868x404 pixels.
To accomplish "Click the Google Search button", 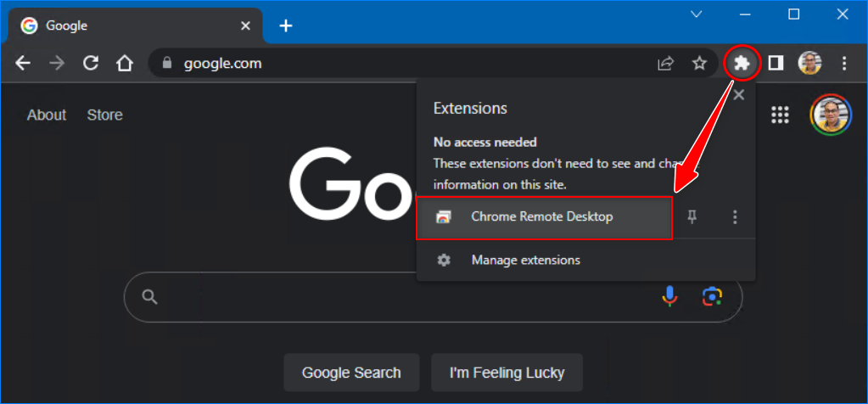I will pos(351,373).
